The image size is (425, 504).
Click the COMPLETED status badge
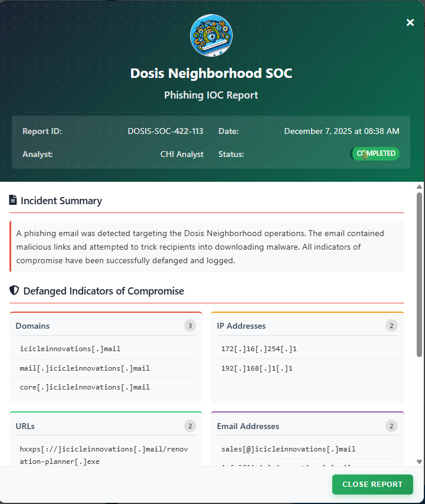pos(375,153)
